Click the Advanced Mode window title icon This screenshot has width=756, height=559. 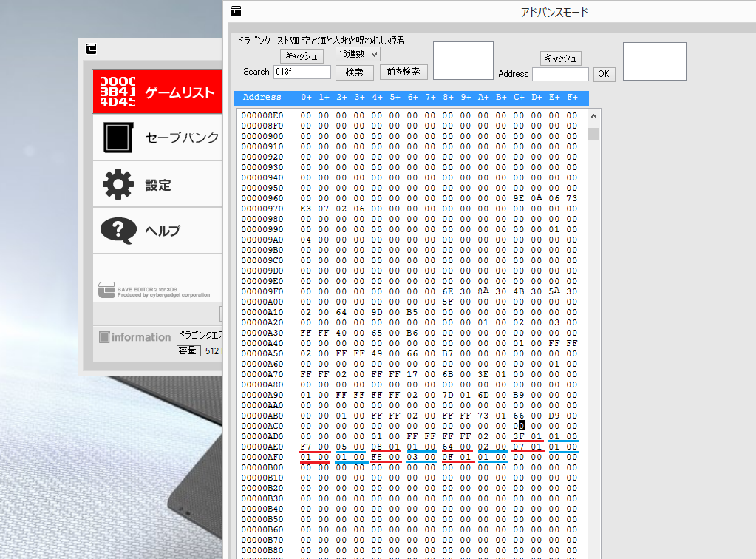click(x=236, y=11)
